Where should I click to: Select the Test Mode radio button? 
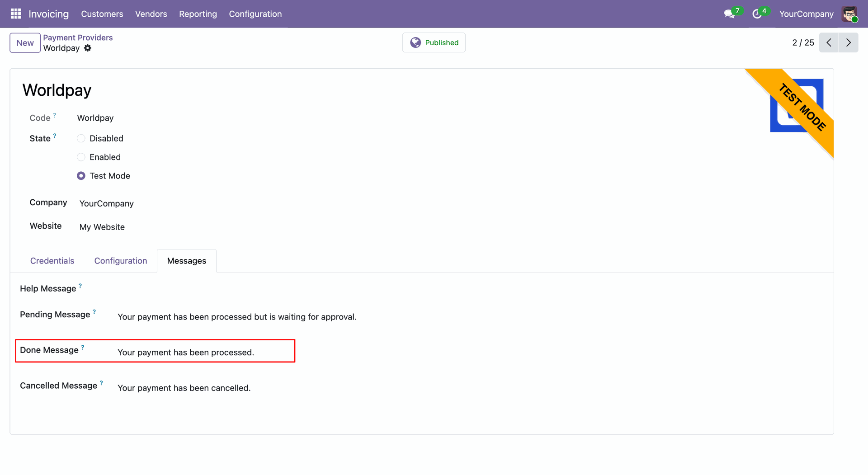81,176
